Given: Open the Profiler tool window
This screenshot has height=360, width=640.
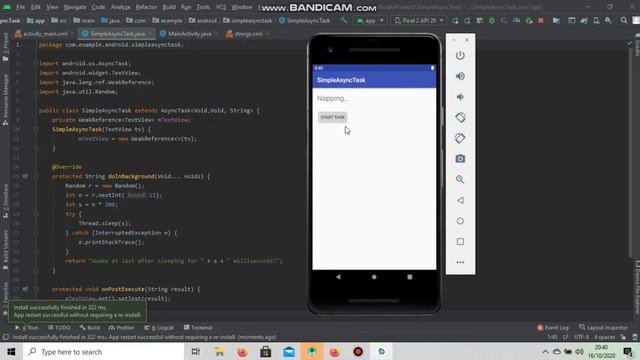Looking at the screenshot, I should [x=121, y=328].
